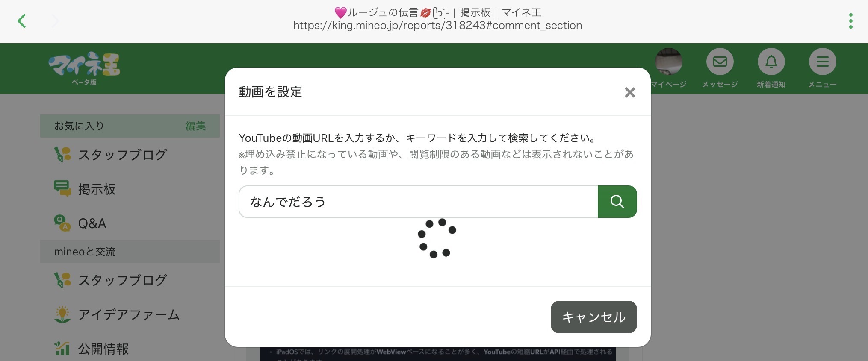Click the マイネ王 logo
The image size is (868, 361).
(x=84, y=68)
